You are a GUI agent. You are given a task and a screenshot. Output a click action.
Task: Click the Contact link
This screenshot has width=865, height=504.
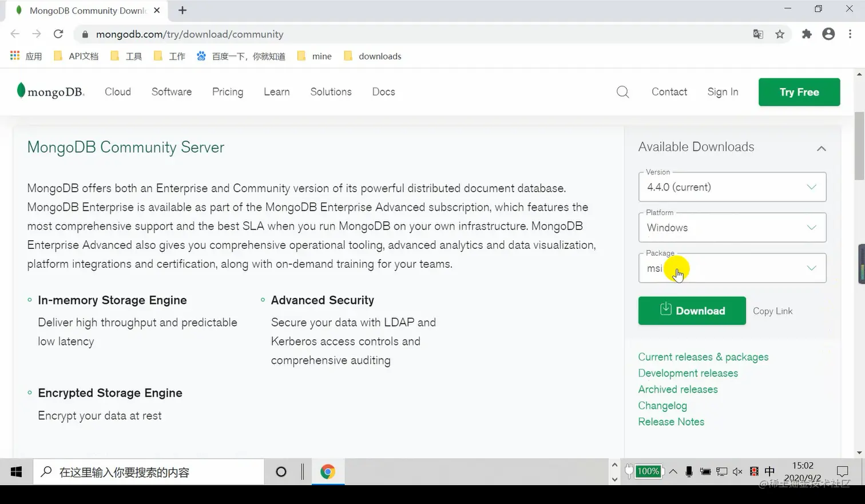669,92
